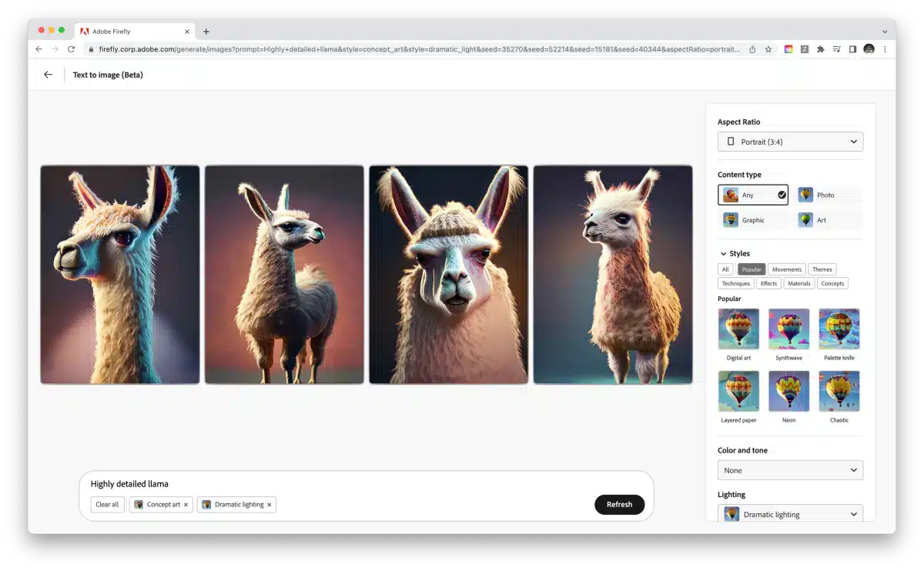Switch to the Movements style tab
This screenshot has width=924, height=571.
click(x=786, y=269)
